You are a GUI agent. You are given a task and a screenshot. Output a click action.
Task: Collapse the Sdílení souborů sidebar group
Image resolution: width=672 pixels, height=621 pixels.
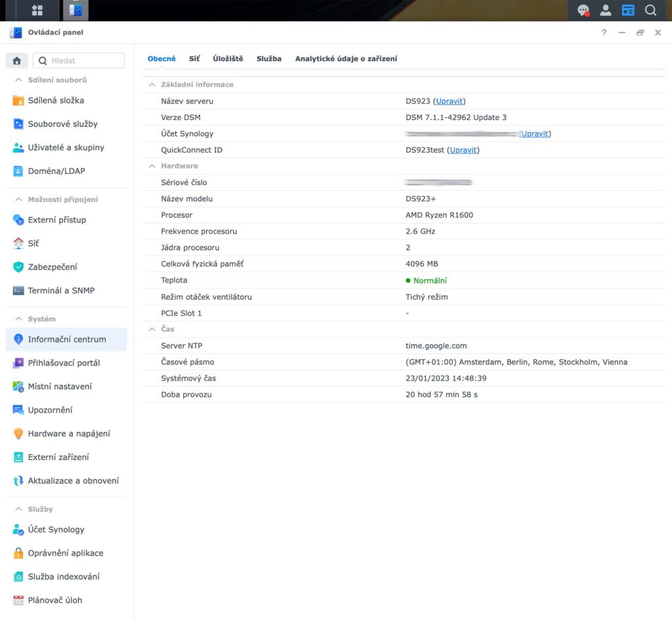tap(18, 80)
